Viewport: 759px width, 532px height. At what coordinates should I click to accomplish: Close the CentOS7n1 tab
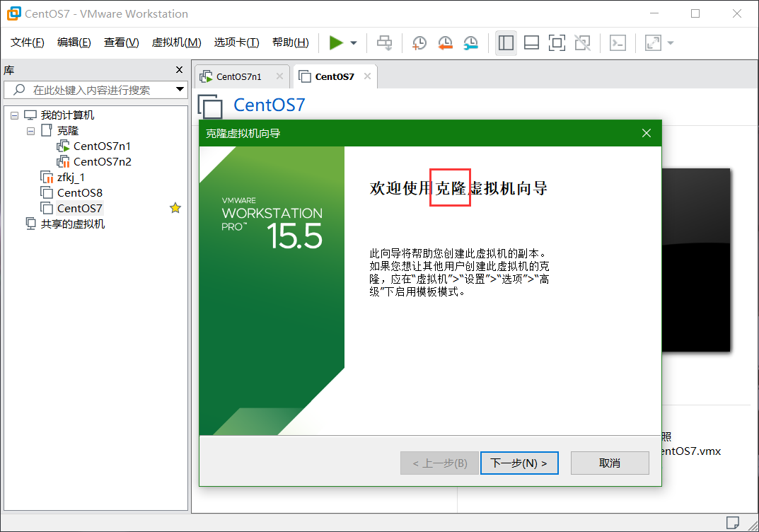coord(280,76)
